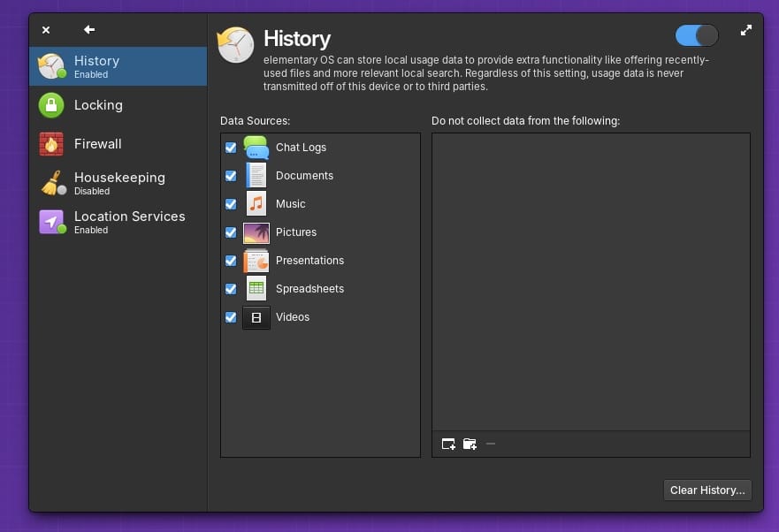The height and width of the screenshot is (532, 779).
Task: Click the remove exclusion minus control
Action: click(490, 444)
